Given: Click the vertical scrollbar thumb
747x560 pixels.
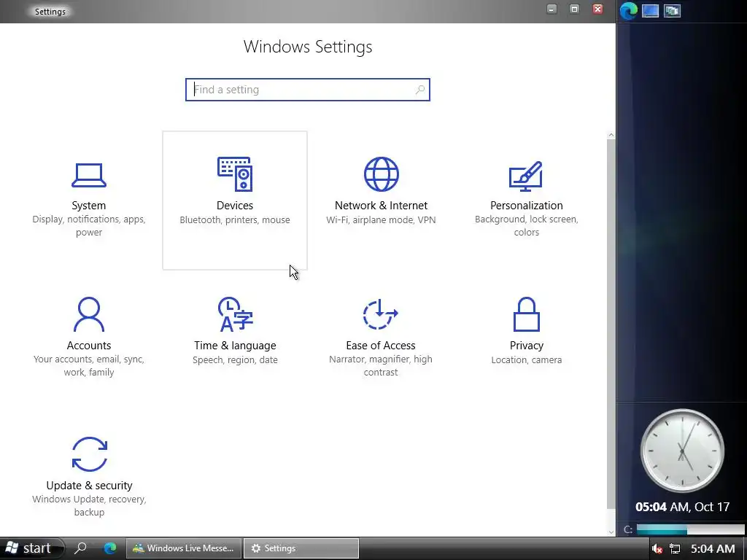Looking at the screenshot, I should pos(611,324).
